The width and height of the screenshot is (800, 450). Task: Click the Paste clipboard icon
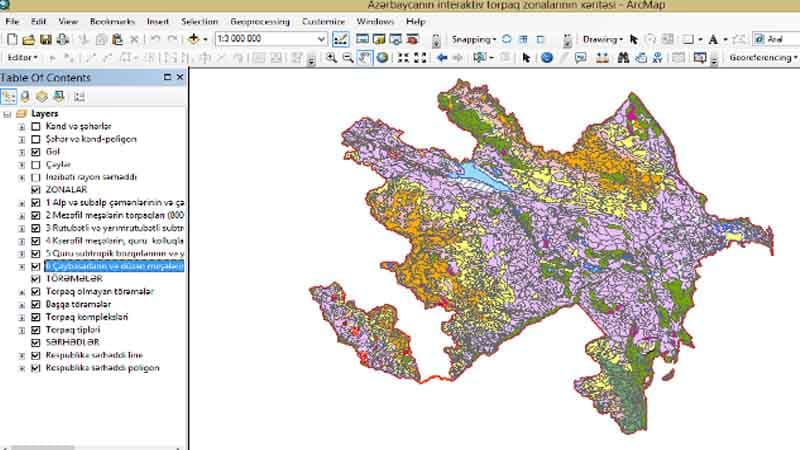pos(117,39)
